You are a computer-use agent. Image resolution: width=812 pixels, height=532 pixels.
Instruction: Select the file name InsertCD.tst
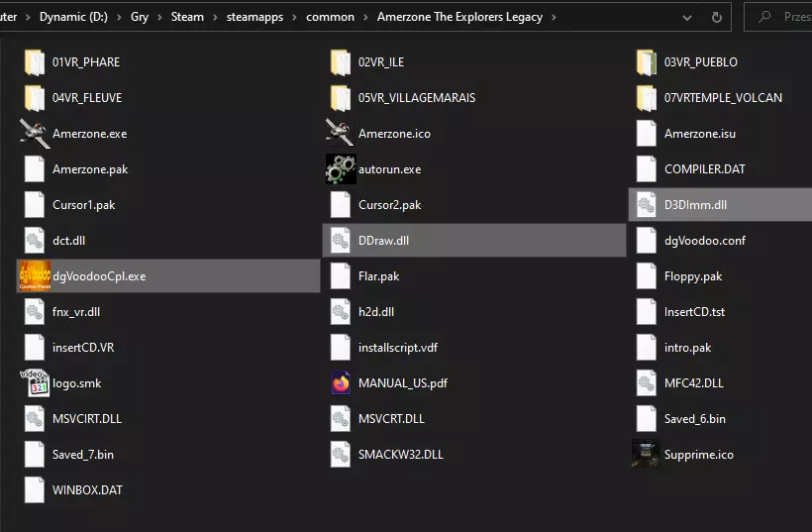[x=694, y=312]
